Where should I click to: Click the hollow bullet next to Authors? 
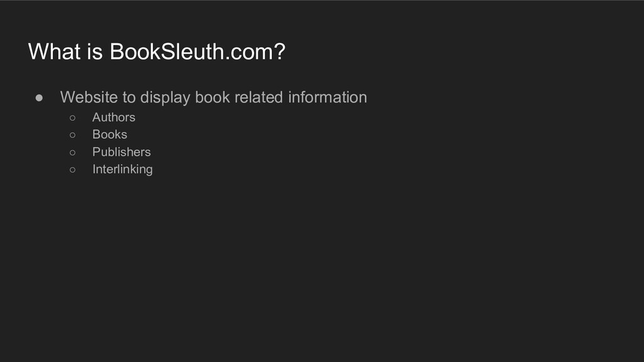(x=73, y=118)
